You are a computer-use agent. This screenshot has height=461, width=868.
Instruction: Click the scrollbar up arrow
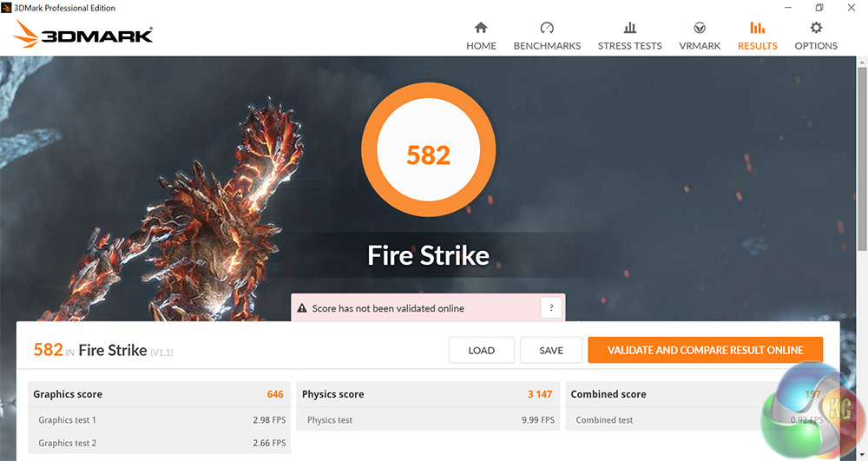(863, 62)
